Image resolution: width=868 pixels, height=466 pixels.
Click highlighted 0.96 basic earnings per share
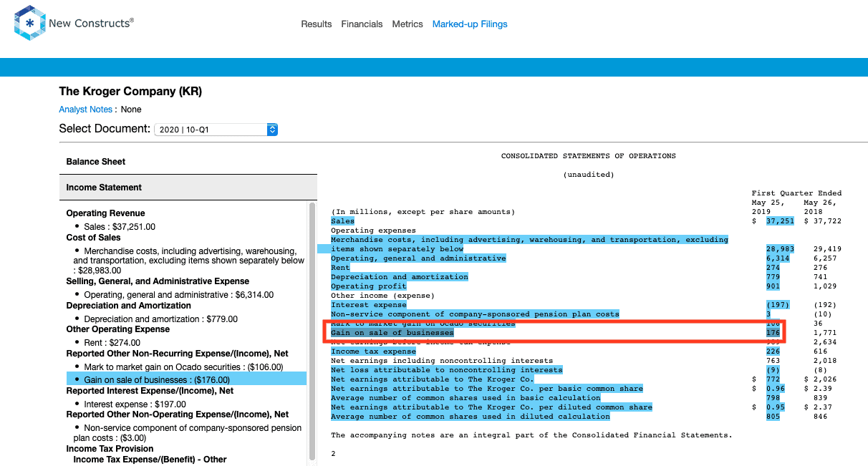coord(775,389)
